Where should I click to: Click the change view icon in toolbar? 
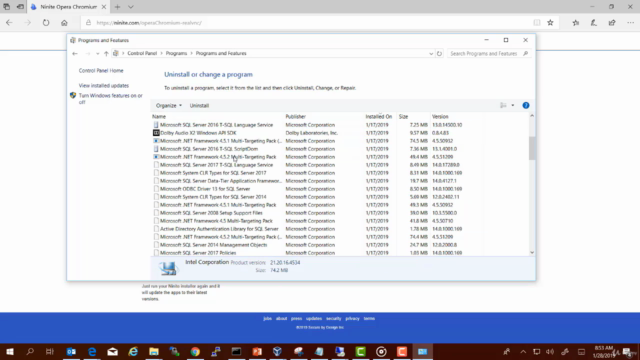[503, 105]
